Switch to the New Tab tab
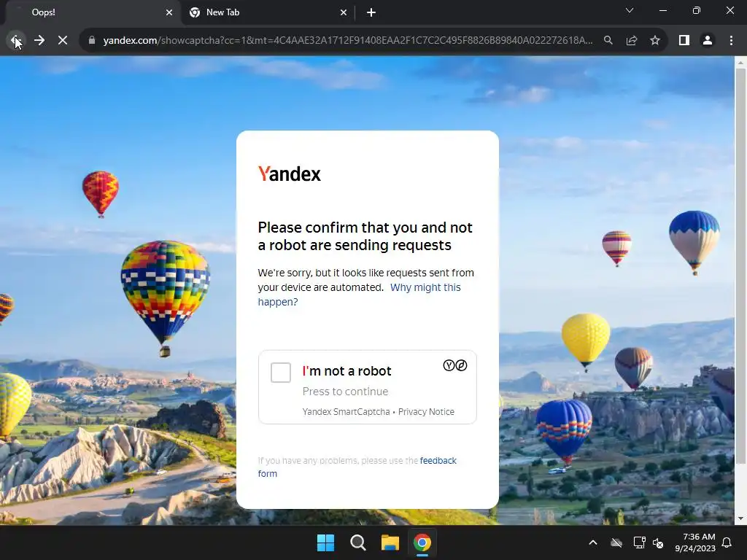Screen dimensions: 747x560 [x=267, y=13]
